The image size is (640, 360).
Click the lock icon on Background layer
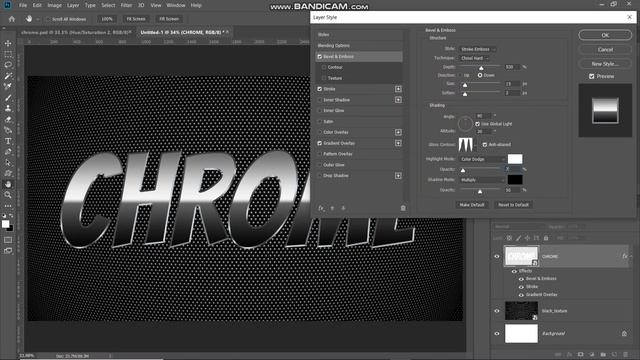[x=624, y=333]
